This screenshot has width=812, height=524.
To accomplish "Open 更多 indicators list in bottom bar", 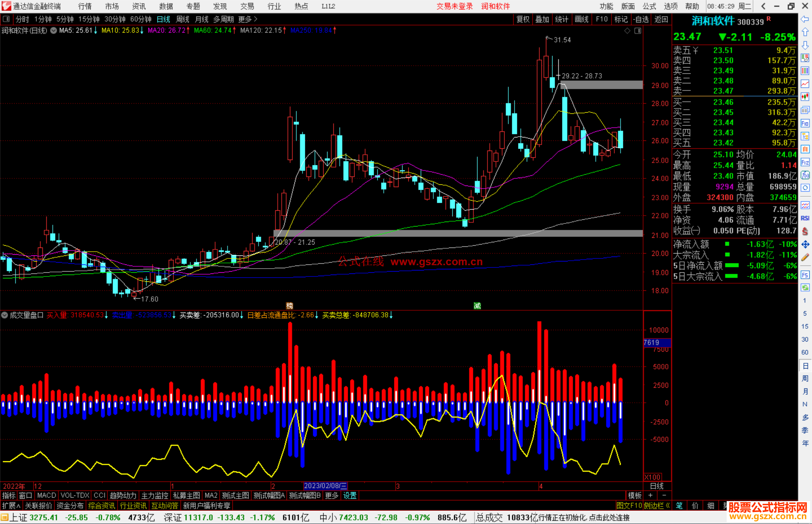I will coord(332,495).
